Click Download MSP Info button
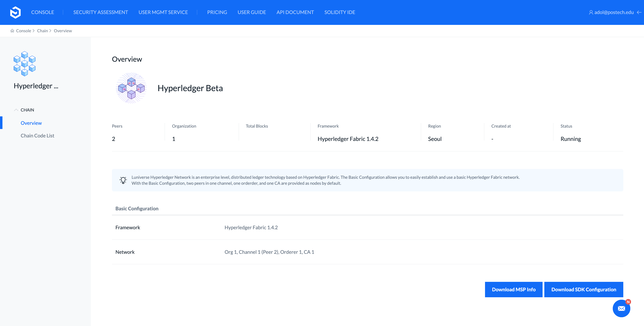This screenshot has width=644, height=326. click(x=513, y=290)
